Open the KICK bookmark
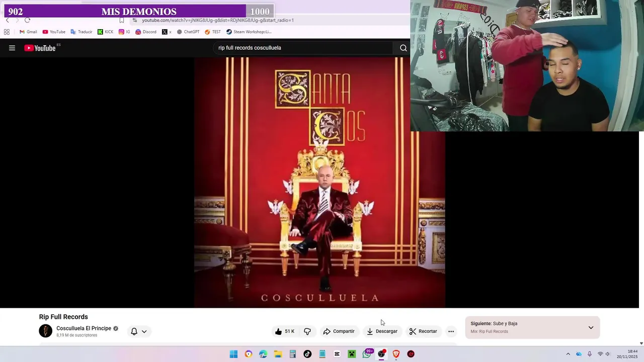The image size is (644, 362). click(106, 32)
